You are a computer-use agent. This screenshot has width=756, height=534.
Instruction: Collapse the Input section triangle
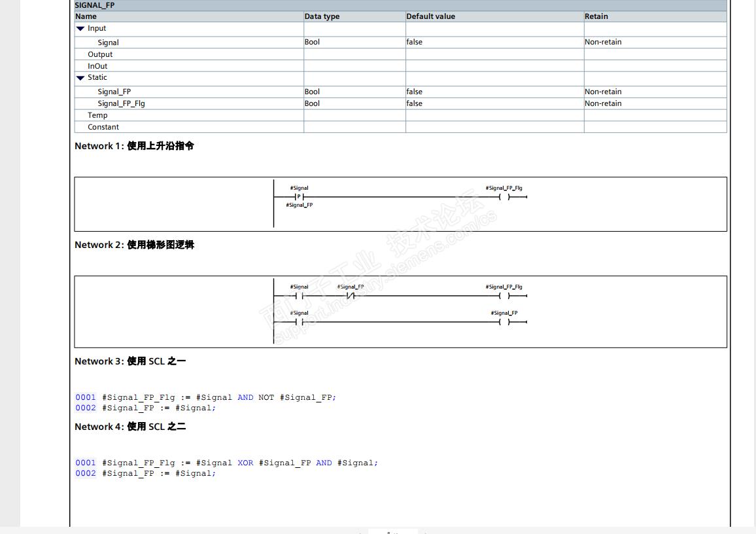pyautogui.click(x=80, y=29)
